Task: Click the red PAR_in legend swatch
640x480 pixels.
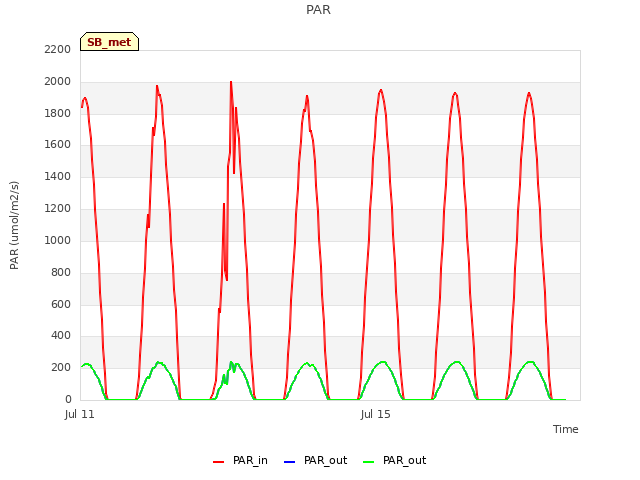Action: point(218,462)
